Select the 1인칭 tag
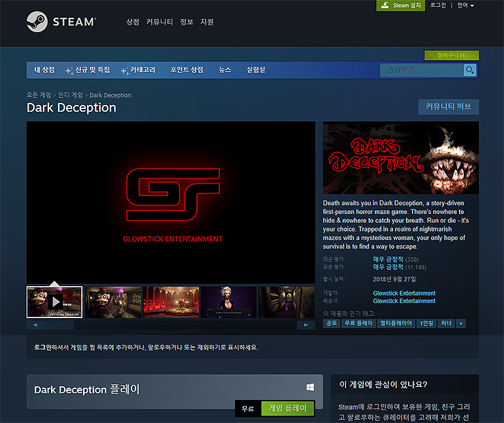The image size is (504, 423). point(426,324)
